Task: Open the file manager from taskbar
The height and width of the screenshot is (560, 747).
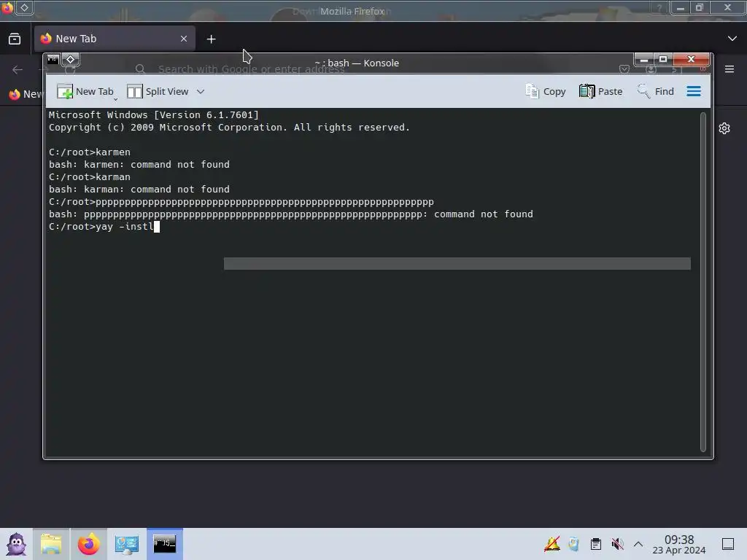Action: click(51, 544)
